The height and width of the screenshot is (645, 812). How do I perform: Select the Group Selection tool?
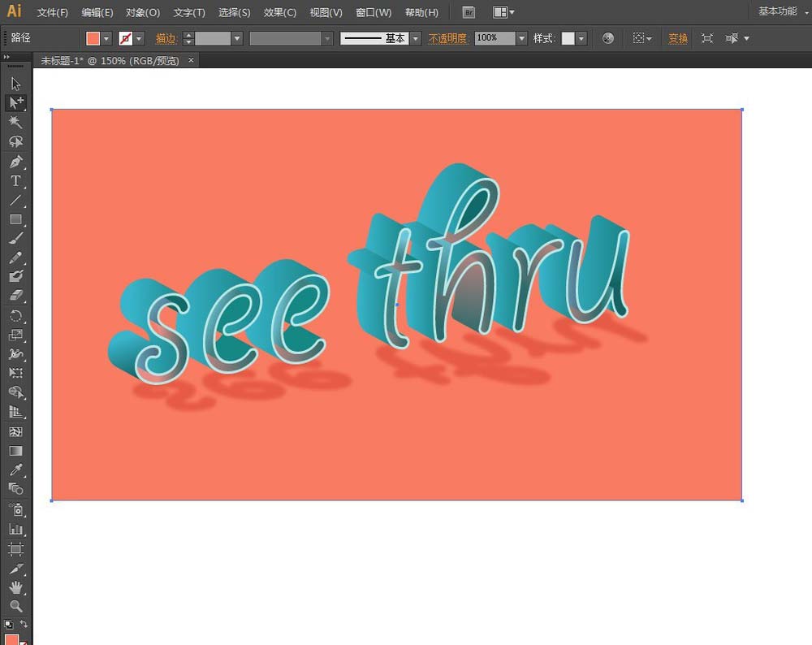click(x=15, y=102)
